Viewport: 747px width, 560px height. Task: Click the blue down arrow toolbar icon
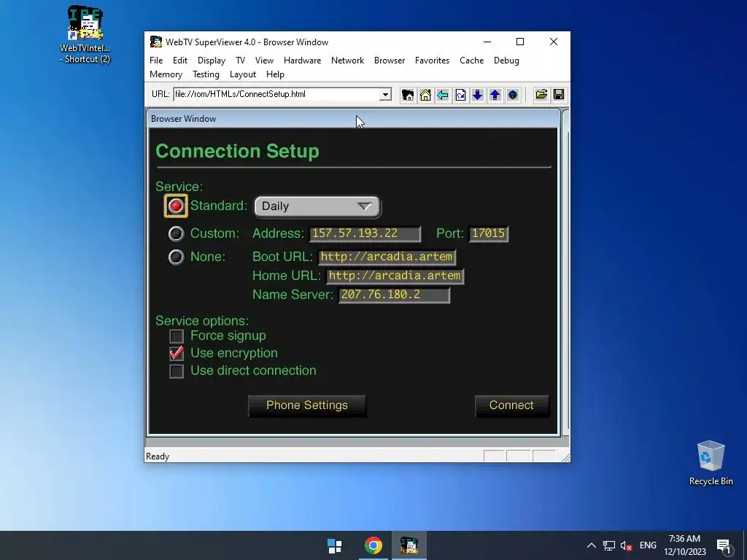pos(477,95)
